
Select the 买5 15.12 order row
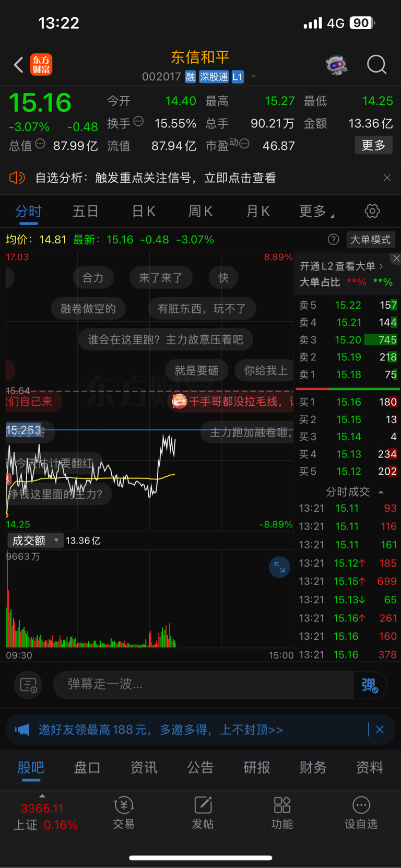click(x=348, y=472)
